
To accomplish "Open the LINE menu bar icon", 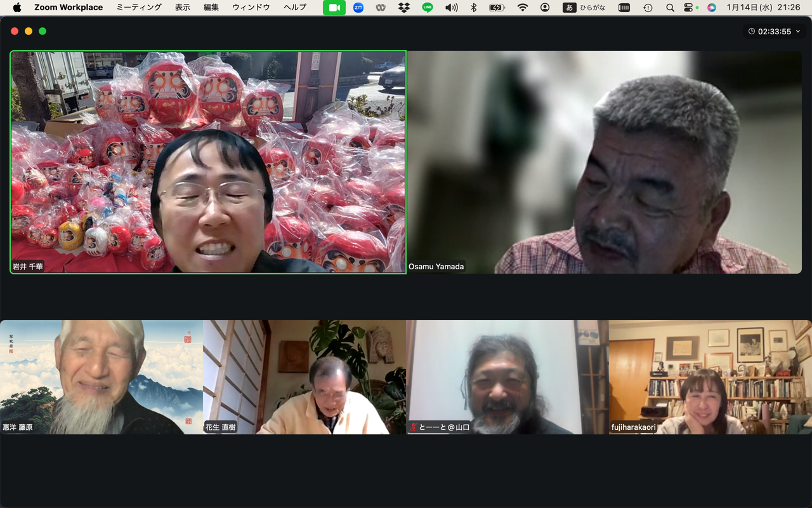I will (x=428, y=8).
